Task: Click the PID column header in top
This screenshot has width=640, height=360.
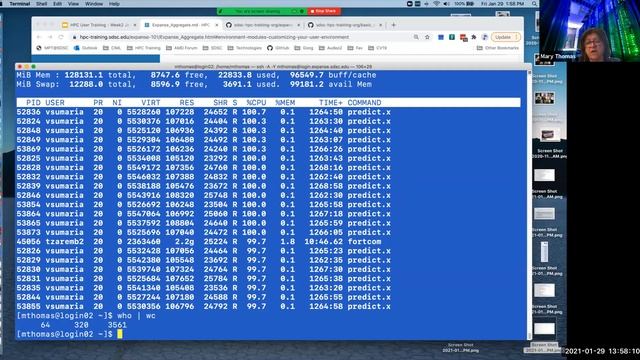Action: [x=33, y=102]
